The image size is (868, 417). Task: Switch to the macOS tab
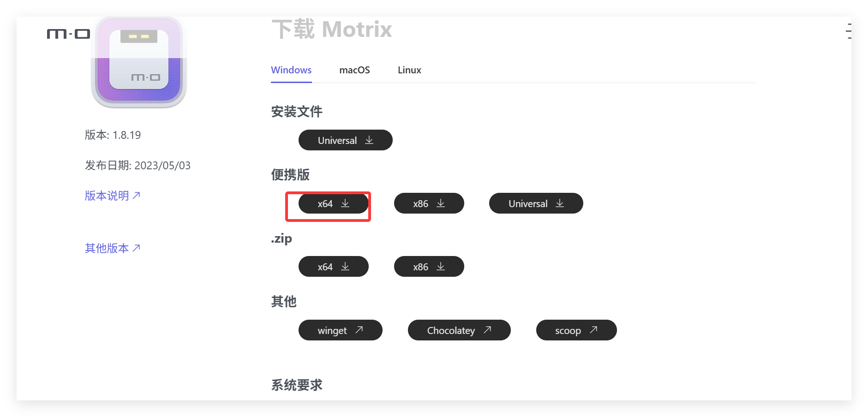point(354,70)
